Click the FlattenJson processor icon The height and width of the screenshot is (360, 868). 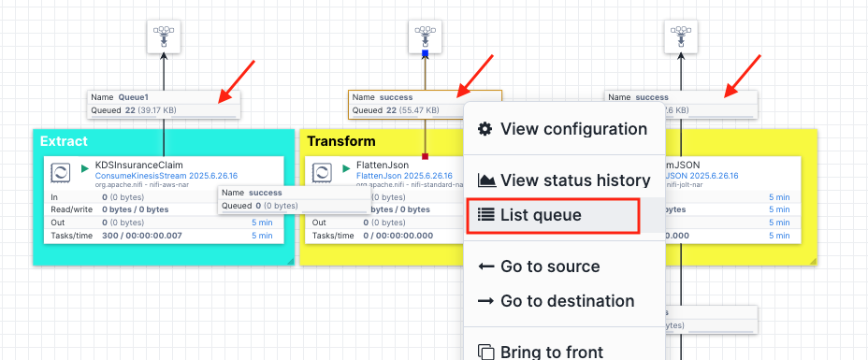(321, 173)
